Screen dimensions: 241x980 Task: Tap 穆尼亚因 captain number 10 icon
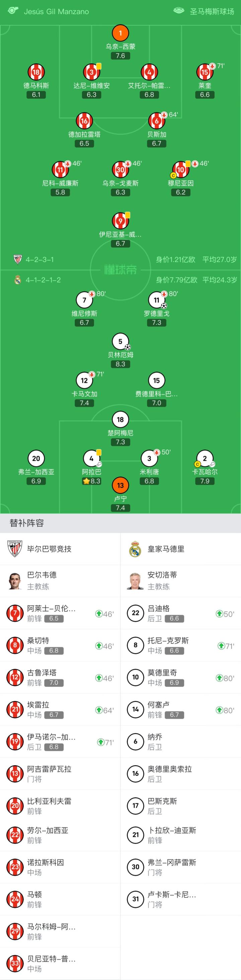point(180,170)
